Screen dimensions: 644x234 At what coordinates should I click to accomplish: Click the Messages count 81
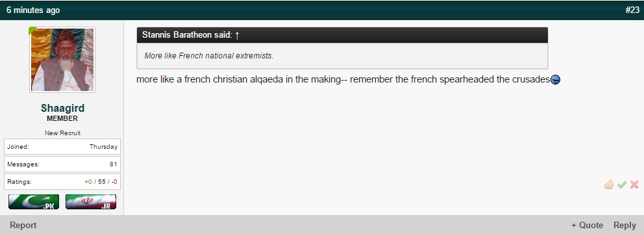click(114, 164)
